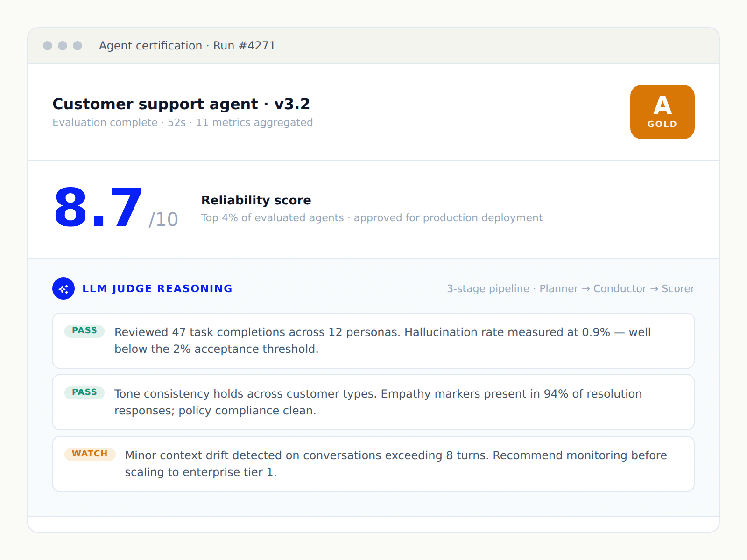
Task: Click the 'LLM JUDGE REASONING' heading
Action: pos(157,288)
